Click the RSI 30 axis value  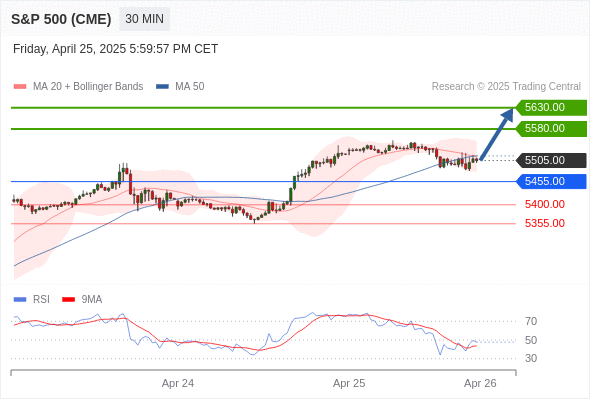point(531,358)
